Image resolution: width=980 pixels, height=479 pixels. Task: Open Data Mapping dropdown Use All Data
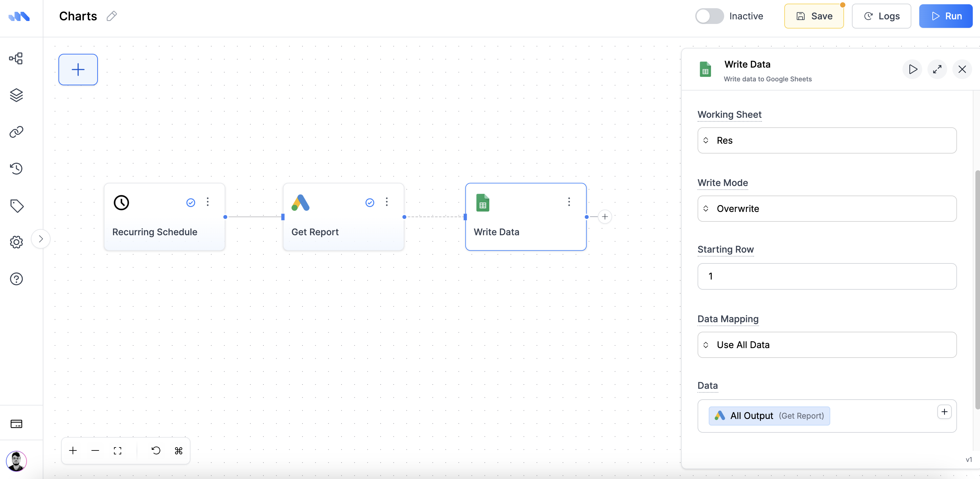827,345
